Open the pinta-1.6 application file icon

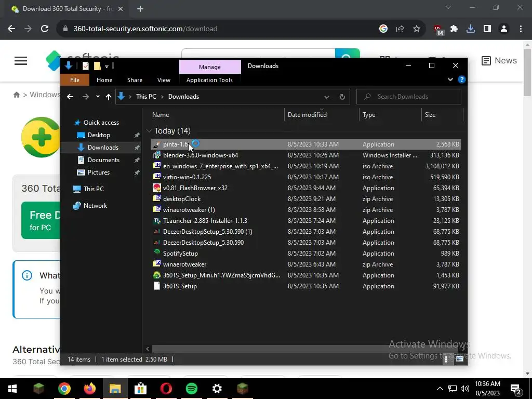tap(156, 144)
